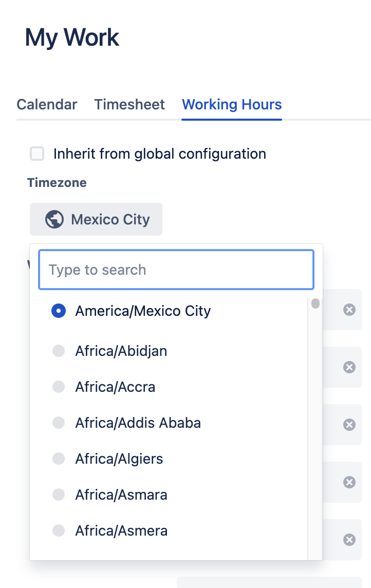Switch to the Calendar tab
Viewport: 371px width, 588px height.
(47, 105)
